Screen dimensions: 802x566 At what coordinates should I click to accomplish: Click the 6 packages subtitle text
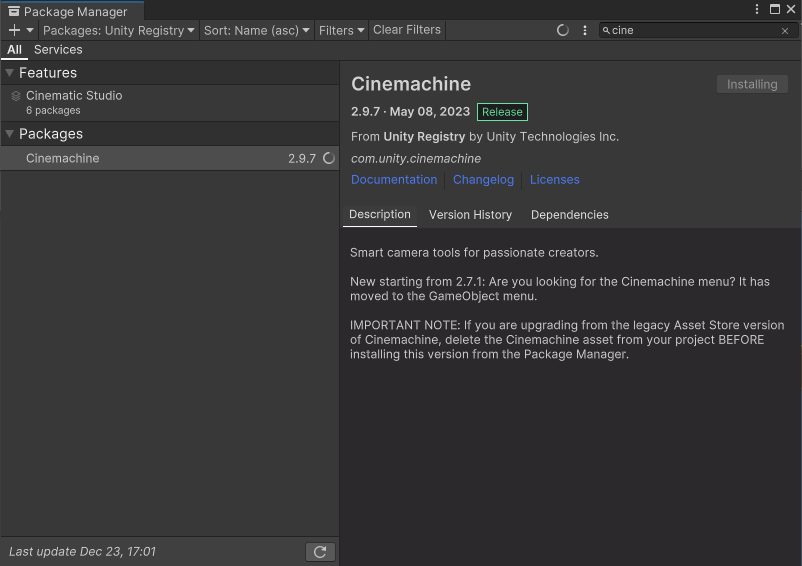[x=53, y=110]
